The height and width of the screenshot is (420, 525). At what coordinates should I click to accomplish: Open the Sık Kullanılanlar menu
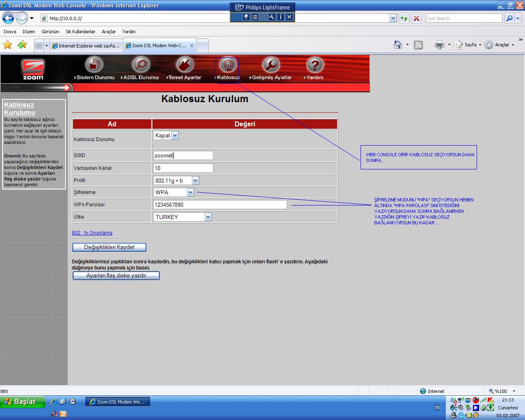pyautogui.click(x=80, y=32)
